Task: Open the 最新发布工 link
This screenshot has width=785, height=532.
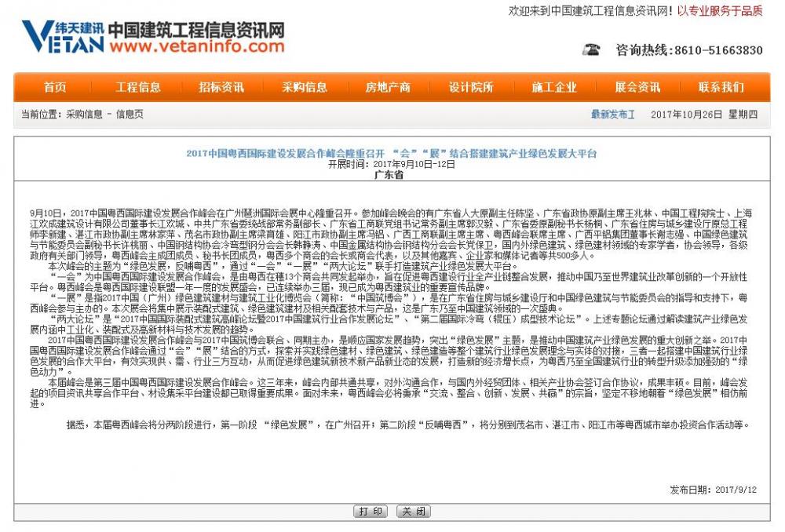Action: coord(613,115)
